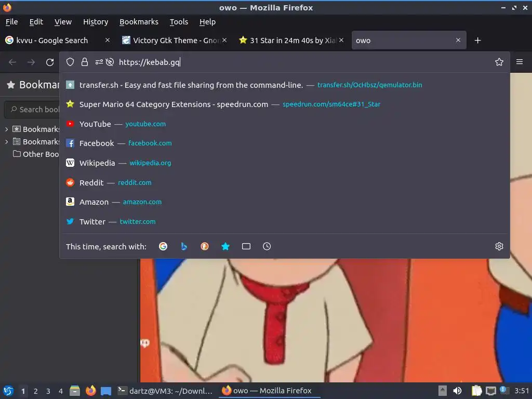Click the back navigation arrow
Image resolution: width=532 pixels, height=399 pixels.
tap(12, 62)
